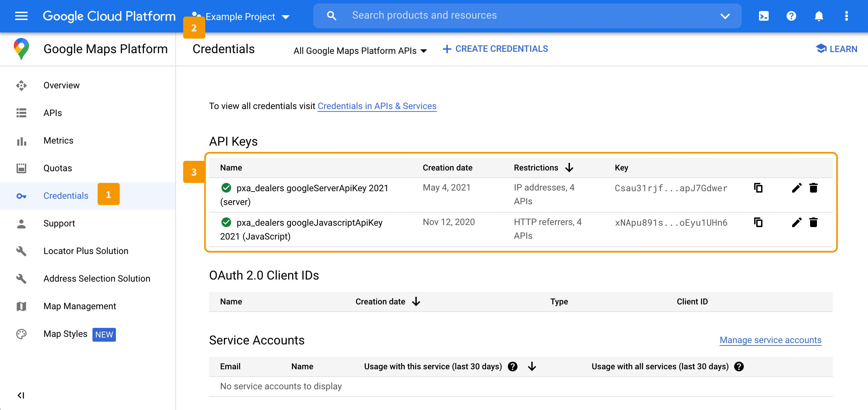Click 'IP addresses, 4 APIs' restriction cell
868x410 pixels.
pyautogui.click(x=544, y=194)
